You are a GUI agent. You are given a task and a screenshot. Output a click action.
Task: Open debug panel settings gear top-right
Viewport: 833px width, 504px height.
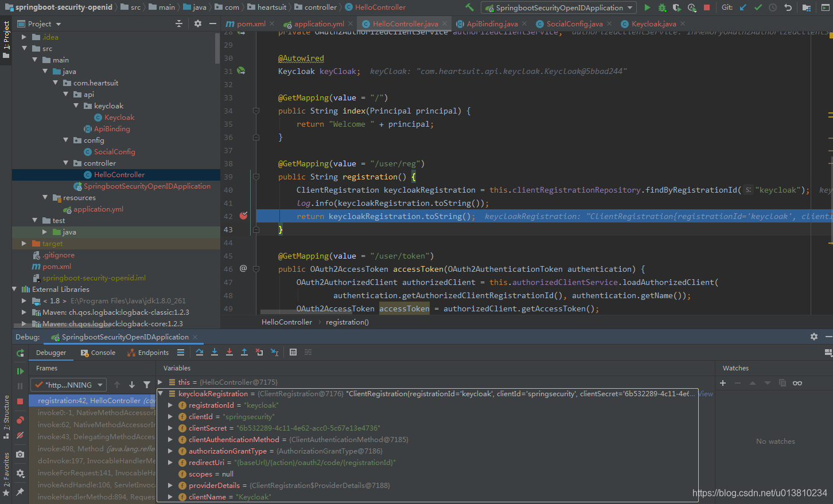(813, 337)
